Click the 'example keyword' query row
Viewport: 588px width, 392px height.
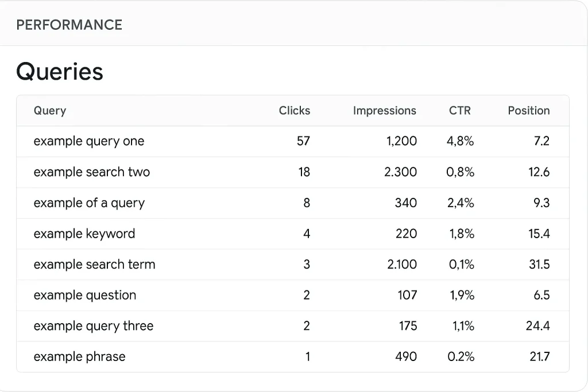click(x=84, y=234)
